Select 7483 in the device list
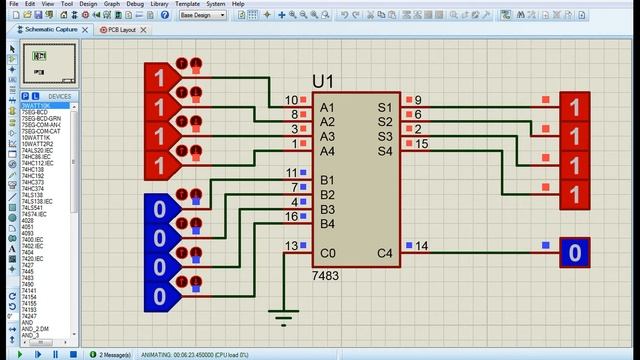This screenshot has height=360, width=640. coord(27,278)
